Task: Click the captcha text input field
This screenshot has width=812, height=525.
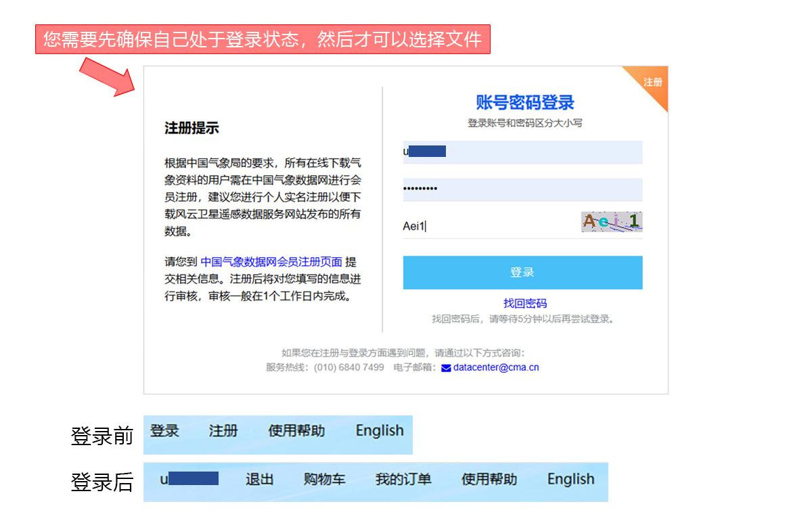Action: pyautogui.click(x=487, y=227)
